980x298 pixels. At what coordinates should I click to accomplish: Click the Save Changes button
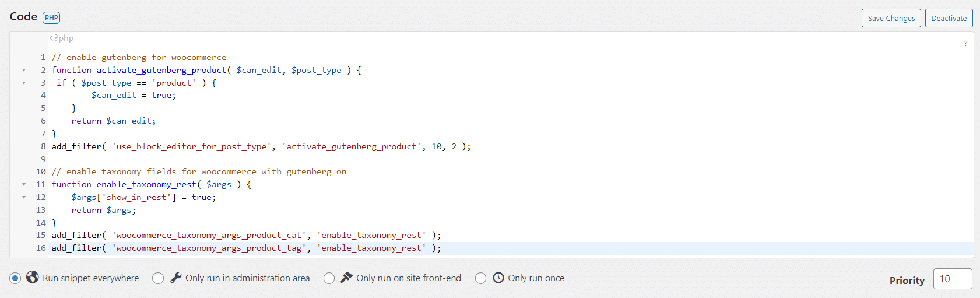891,18
